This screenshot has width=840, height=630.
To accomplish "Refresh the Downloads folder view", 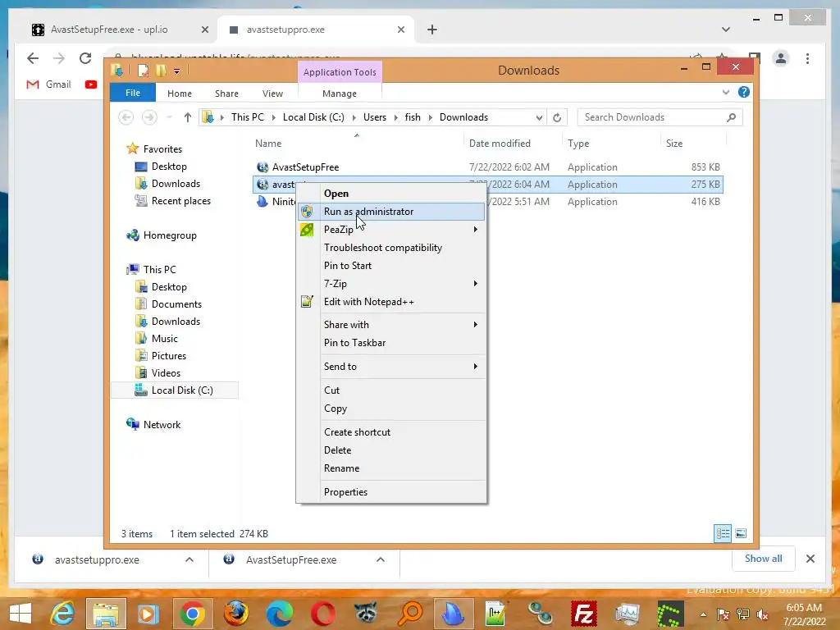I will pyautogui.click(x=557, y=117).
